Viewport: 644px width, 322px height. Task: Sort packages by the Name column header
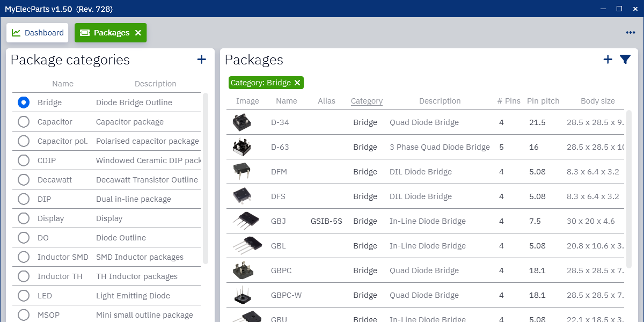[x=287, y=101]
